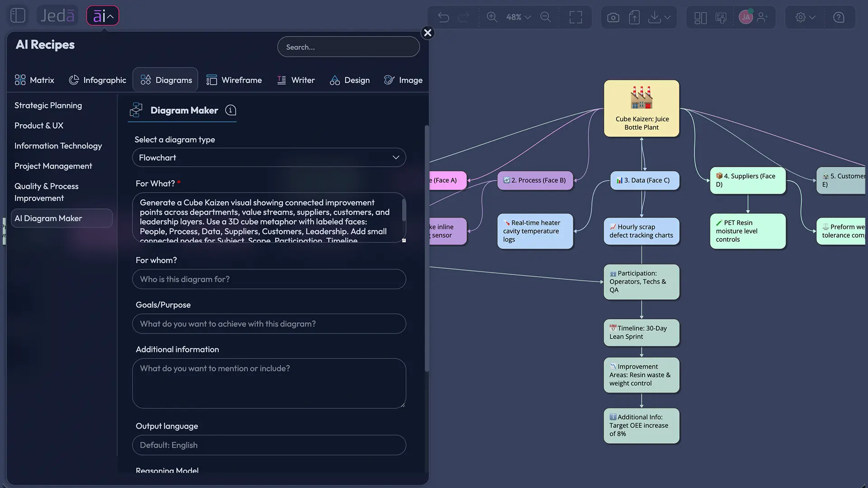Click the Diagram Maker info icon
Viewport: 868px width, 488px height.
click(231, 110)
